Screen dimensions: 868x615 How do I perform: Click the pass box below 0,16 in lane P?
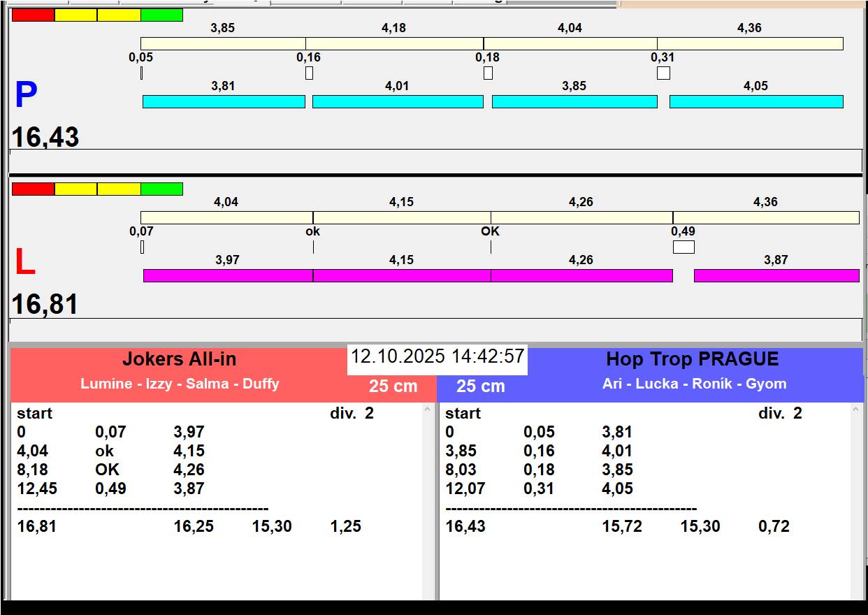point(309,73)
